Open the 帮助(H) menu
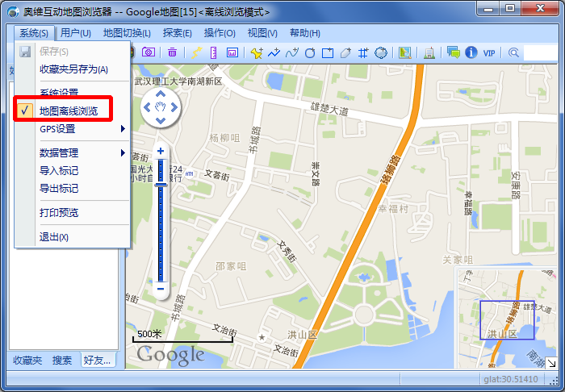Viewport: 565px width, 392px height. coord(305,33)
